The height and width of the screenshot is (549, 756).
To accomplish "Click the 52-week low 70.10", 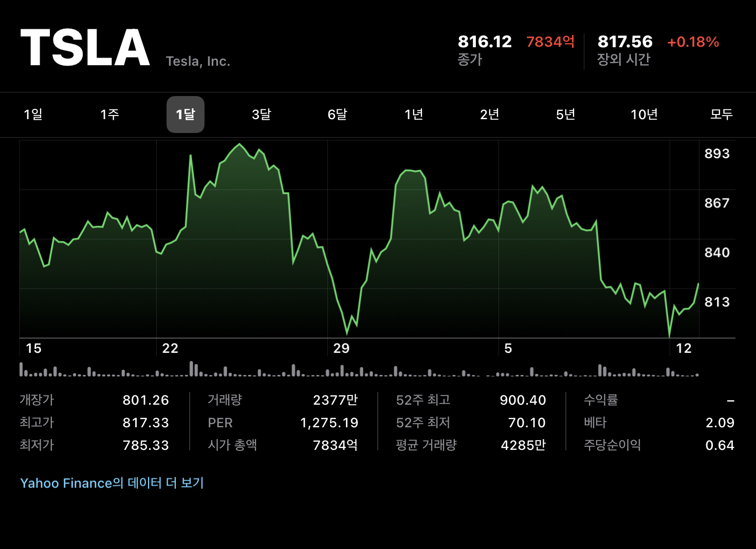I will pos(527,423).
